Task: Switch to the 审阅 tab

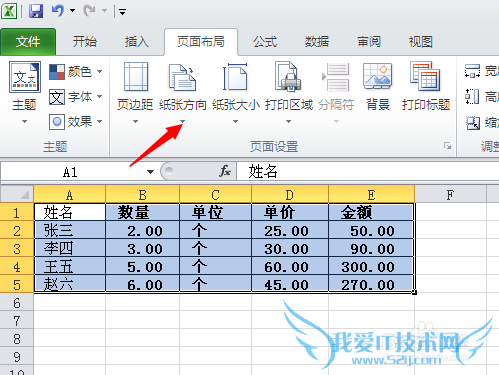Action: [x=369, y=42]
